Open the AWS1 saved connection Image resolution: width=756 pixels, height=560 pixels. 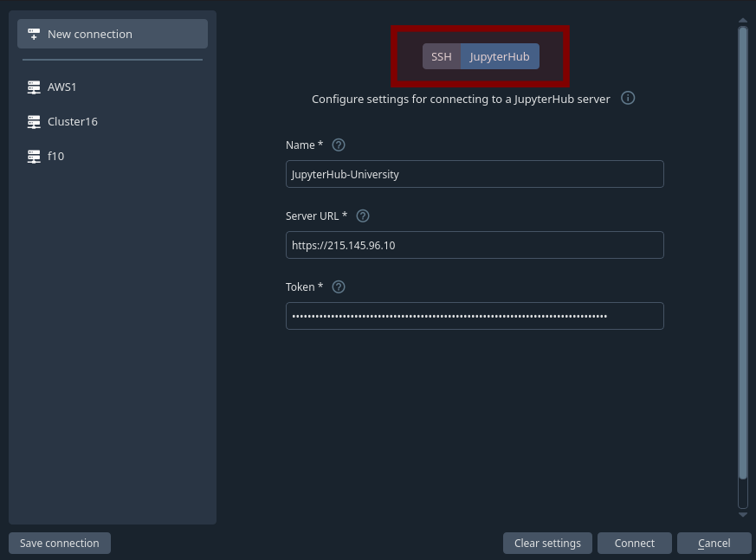[113, 87]
